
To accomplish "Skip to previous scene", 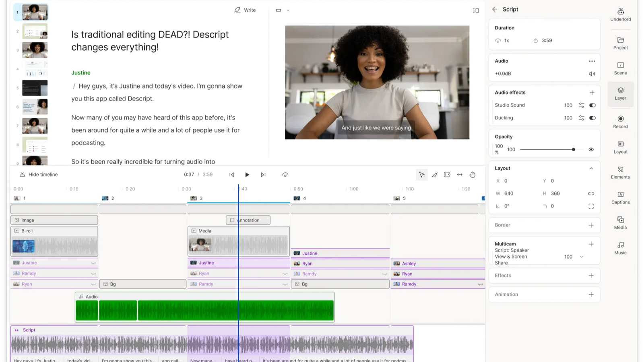I will (231, 175).
